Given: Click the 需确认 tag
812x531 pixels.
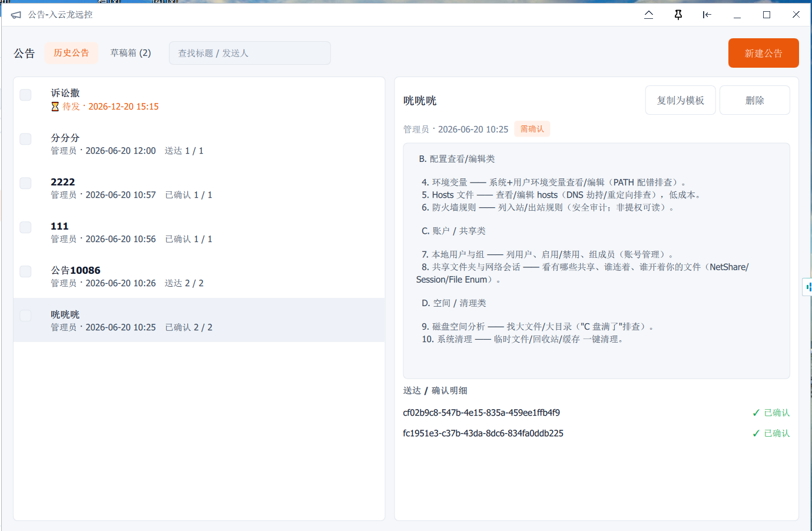Looking at the screenshot, I should pyautogui.click(x=532, y=129).
